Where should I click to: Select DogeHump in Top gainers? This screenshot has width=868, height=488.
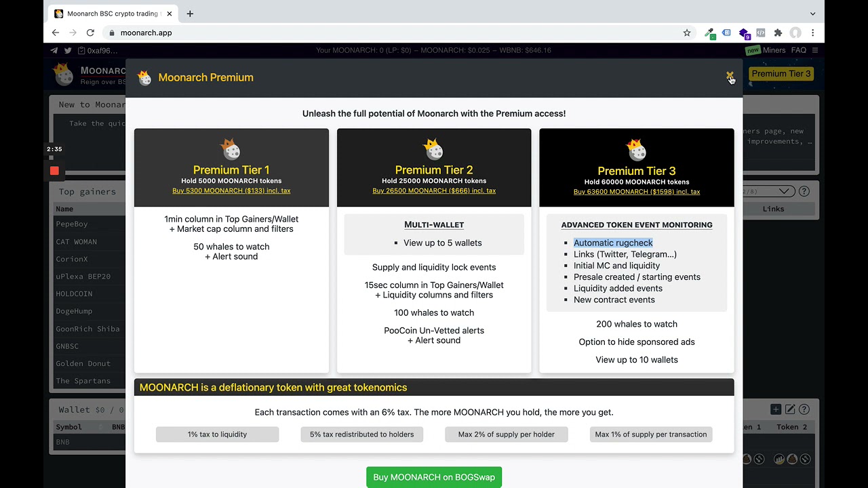[74, 311]
